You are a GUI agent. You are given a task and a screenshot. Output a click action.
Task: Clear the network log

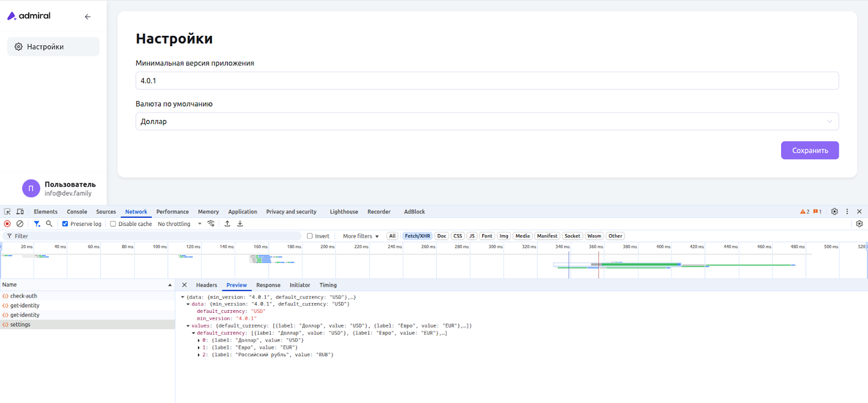click(20, 224)
